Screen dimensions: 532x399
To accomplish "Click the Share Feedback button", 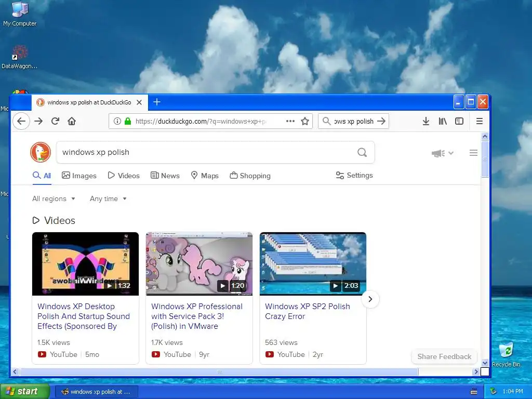I will tap(444, 356).
